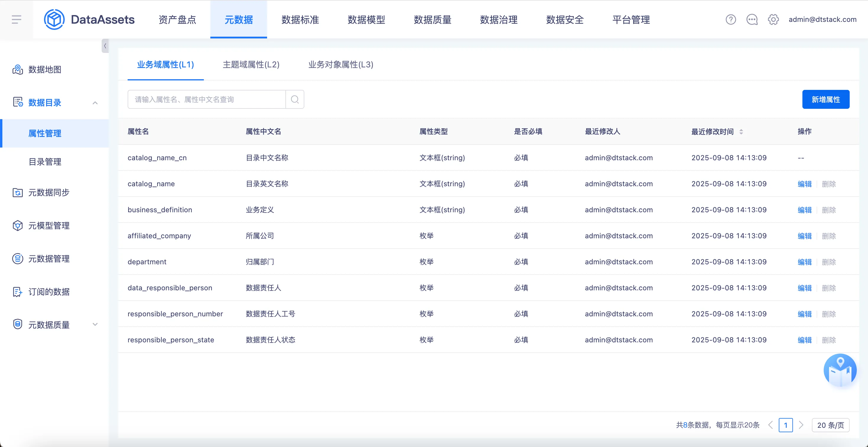
Task: Collapse the 数据目录 menu group
Action: click(x=95, y=103)
